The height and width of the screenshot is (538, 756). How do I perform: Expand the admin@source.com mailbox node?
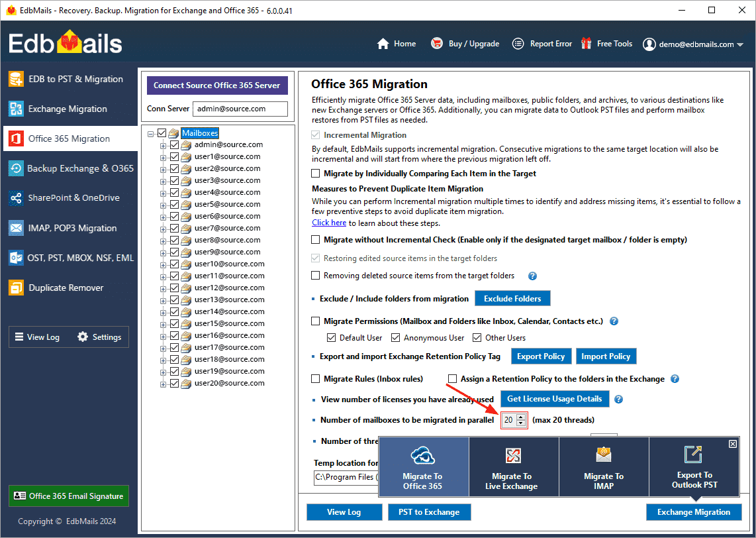[163, 145]
